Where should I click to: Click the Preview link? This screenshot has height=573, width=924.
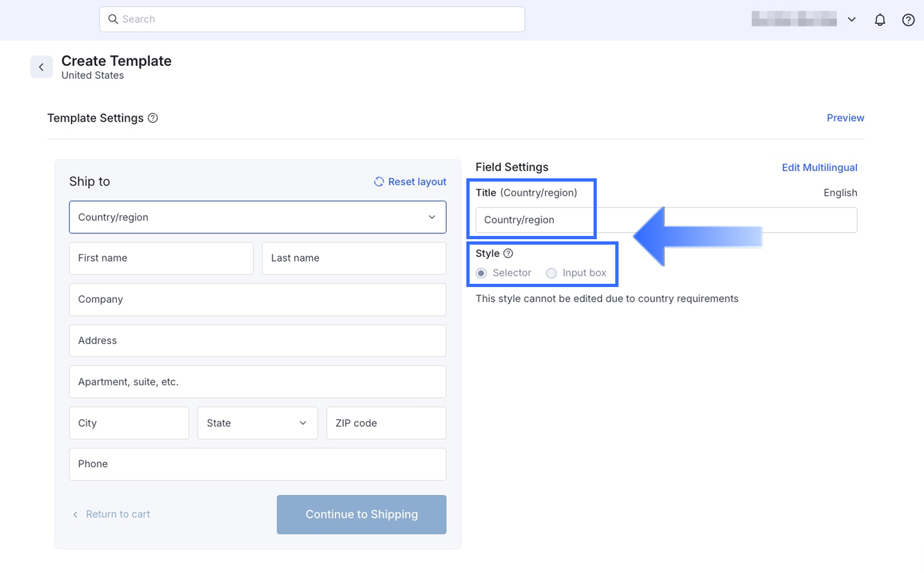pyautogui.click(x=845, y=118)
